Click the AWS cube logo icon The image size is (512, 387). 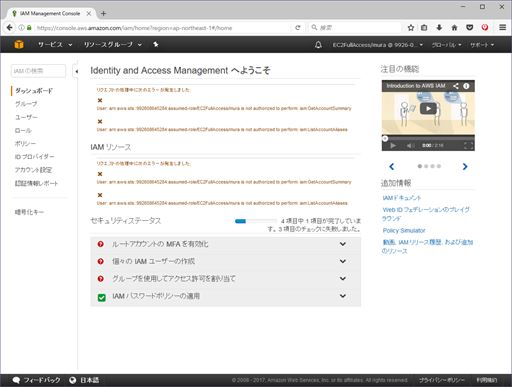[x=19, y=44]
